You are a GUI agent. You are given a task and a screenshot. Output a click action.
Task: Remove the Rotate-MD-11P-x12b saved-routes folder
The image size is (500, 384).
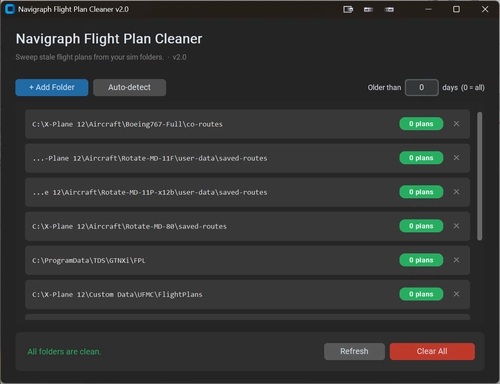click(456, 192)
